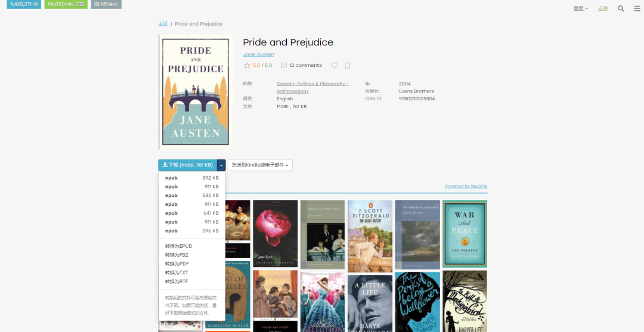Open the search magnifier icon
Image resolution: width=644 pixels, height=332 pixels.
click(621, 8)
